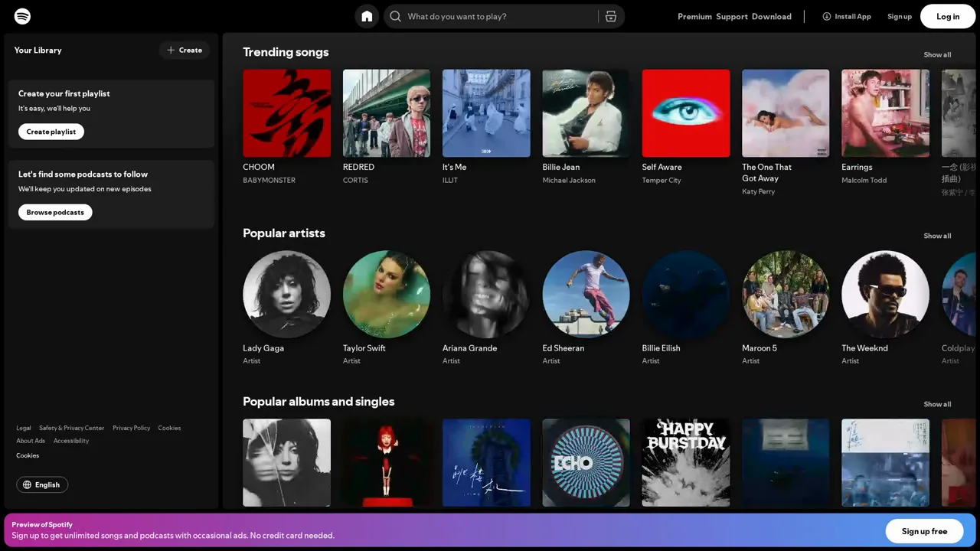Screen dimensions: 980x551
Task: Click the Popular albums and singles heading
Action: coord(318,401)
